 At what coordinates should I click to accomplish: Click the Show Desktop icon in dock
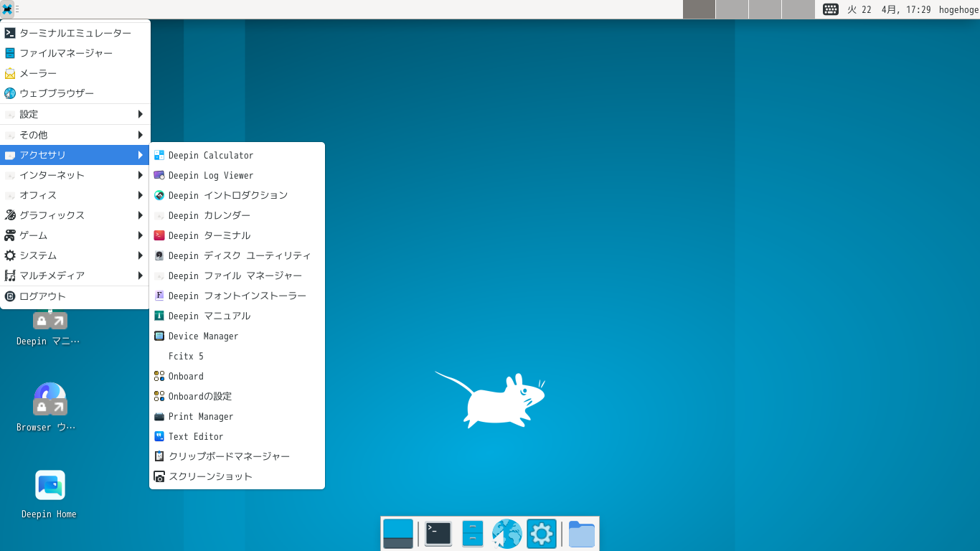398,534
